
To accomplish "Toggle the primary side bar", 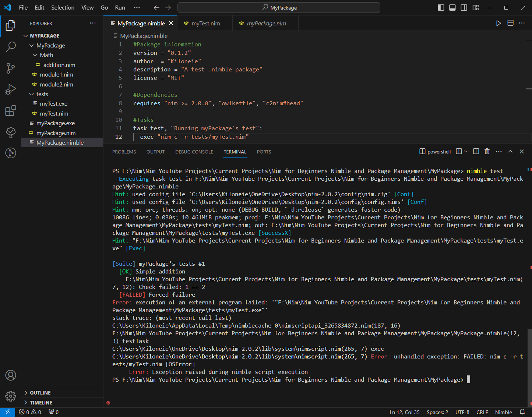I will coord(441,8).
